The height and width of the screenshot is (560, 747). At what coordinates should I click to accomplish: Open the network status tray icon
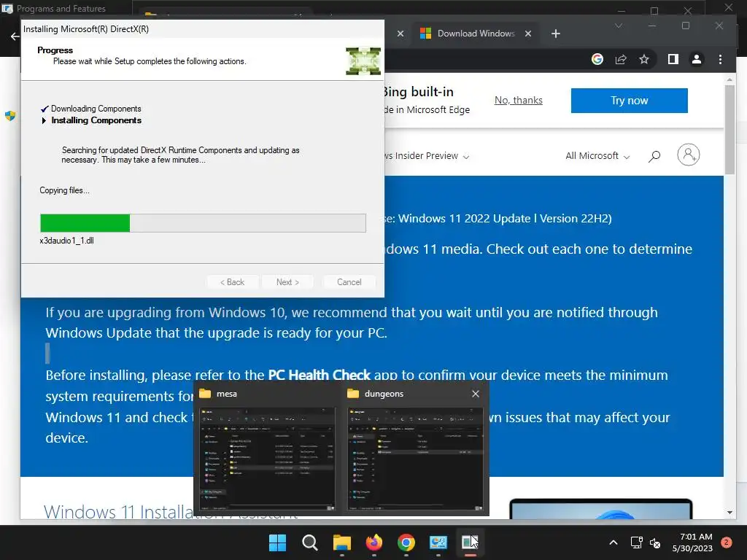click(636, 542)
